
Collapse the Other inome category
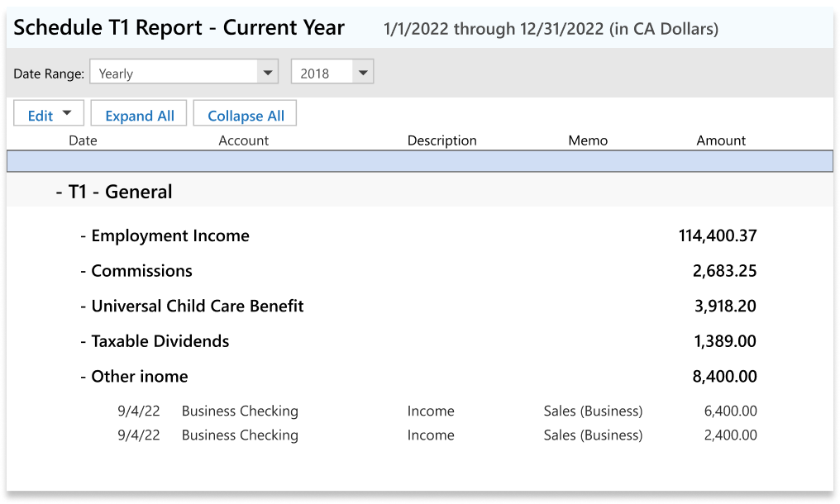click(84, 377)
